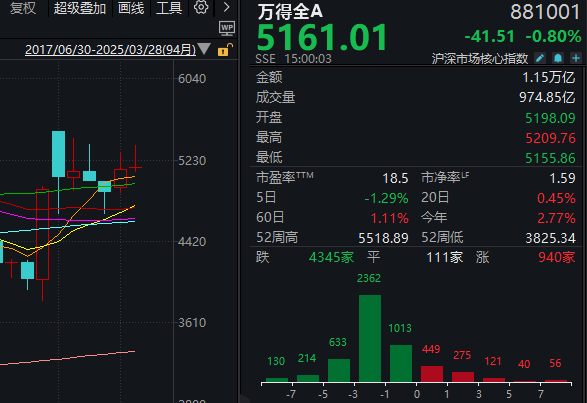Click the 4420 price axis label

pyautogui.click(x=192, y=242)
